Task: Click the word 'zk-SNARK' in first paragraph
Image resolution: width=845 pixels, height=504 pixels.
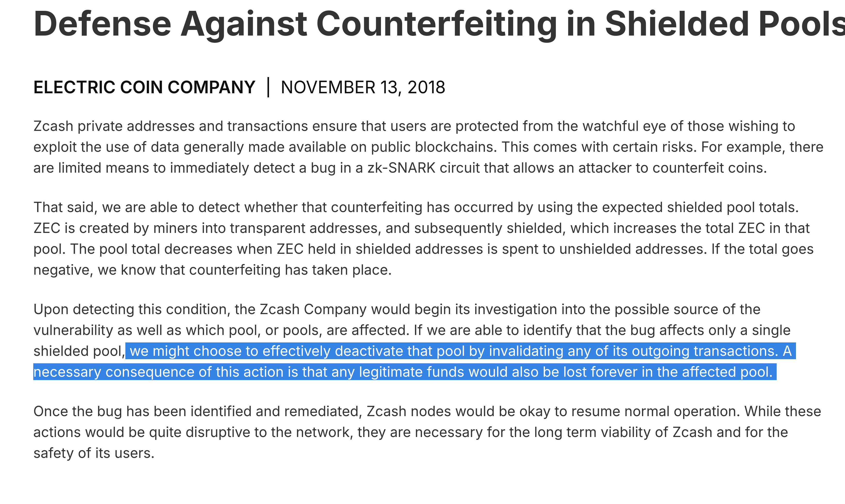Action: point(401,168)
